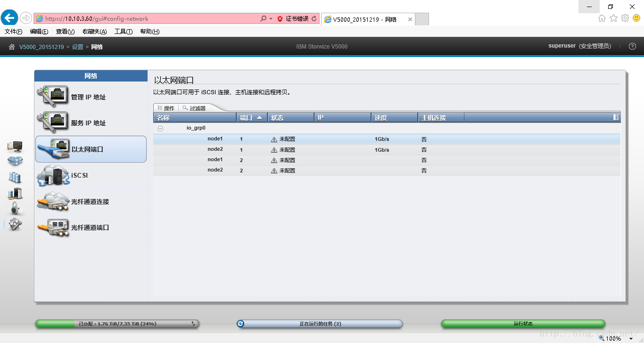Open the 过滤器 filter control

(x=194, y=108)
